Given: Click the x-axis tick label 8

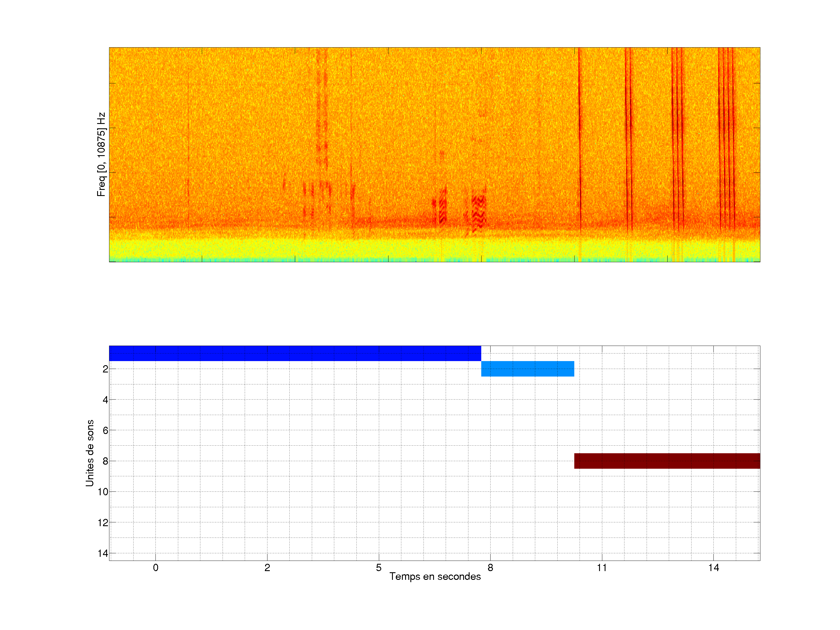Looking at the screenshot, I should [x=490, y=568].
